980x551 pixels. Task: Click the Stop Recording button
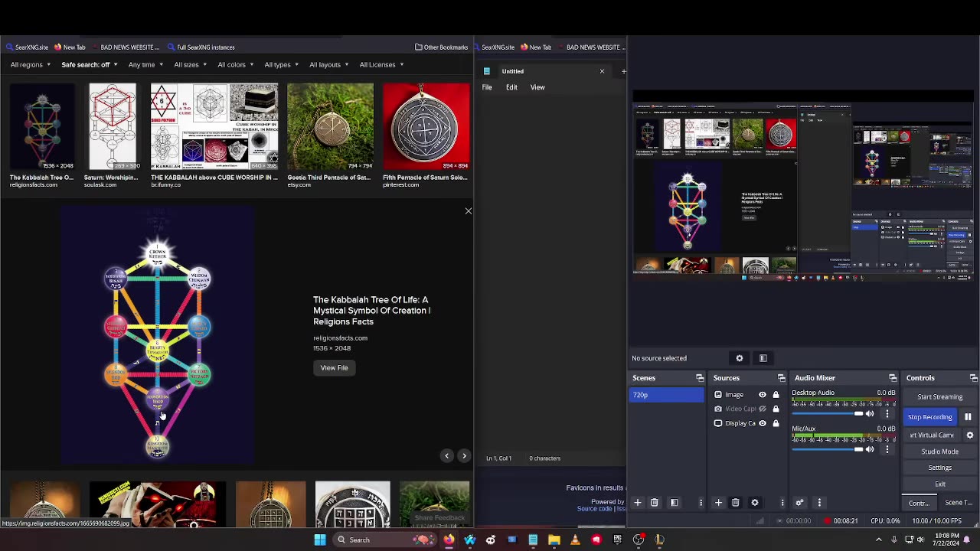point(930,417)
